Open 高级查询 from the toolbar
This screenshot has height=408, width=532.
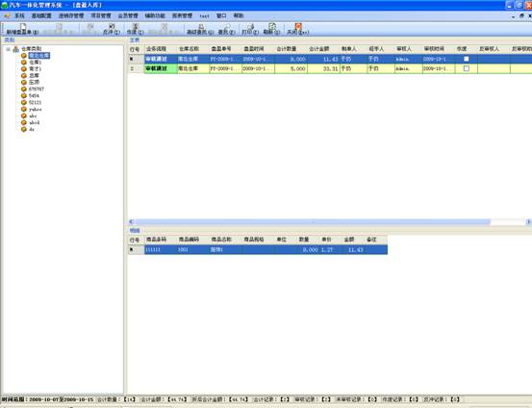click(201, 26)
